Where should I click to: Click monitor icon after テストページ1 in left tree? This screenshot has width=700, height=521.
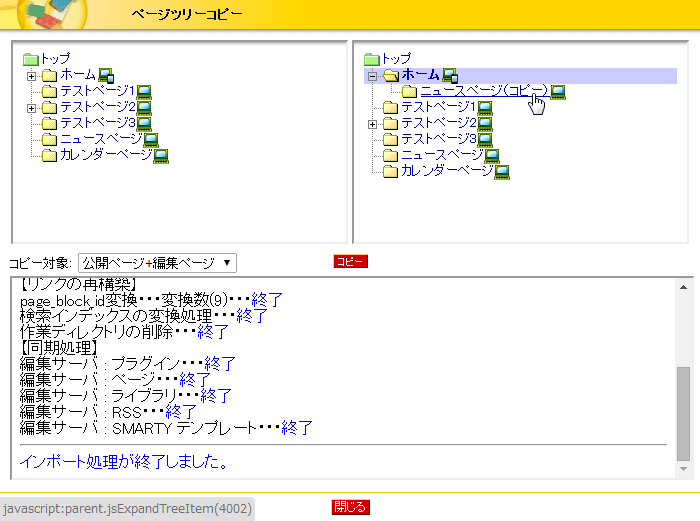pos(144,92)
